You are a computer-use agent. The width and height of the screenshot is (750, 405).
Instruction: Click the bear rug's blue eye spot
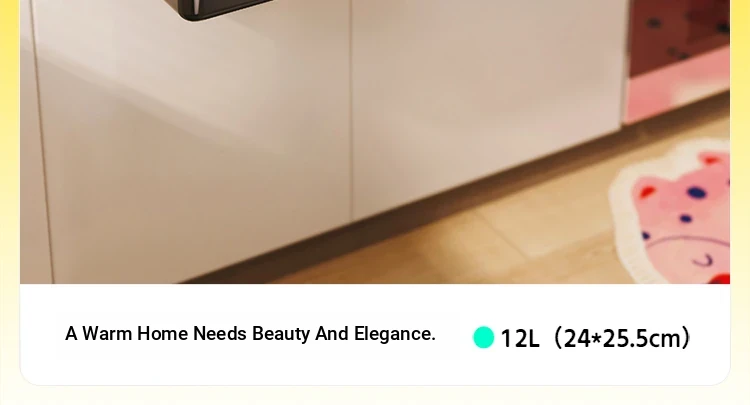tap(696, 193)
